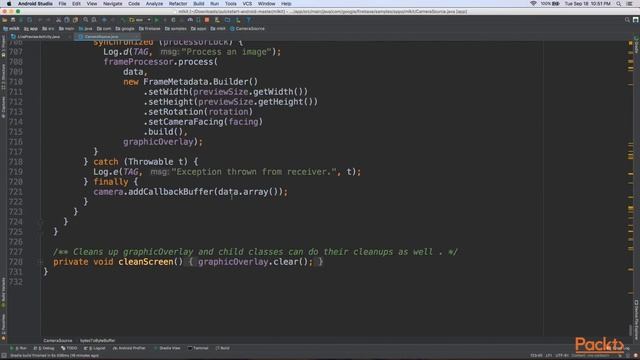Open the Run tool window
Screen dimensions: 640x360
[19, 348]
